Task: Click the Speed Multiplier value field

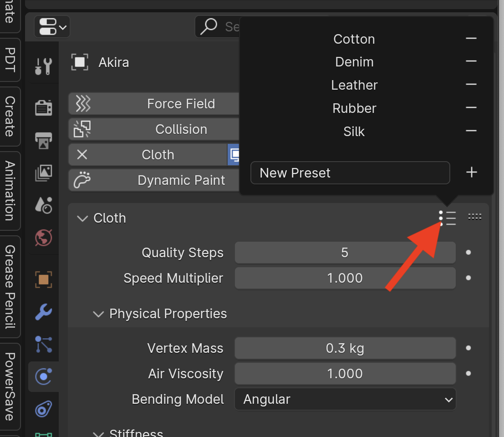Action: tap(345, 278)
